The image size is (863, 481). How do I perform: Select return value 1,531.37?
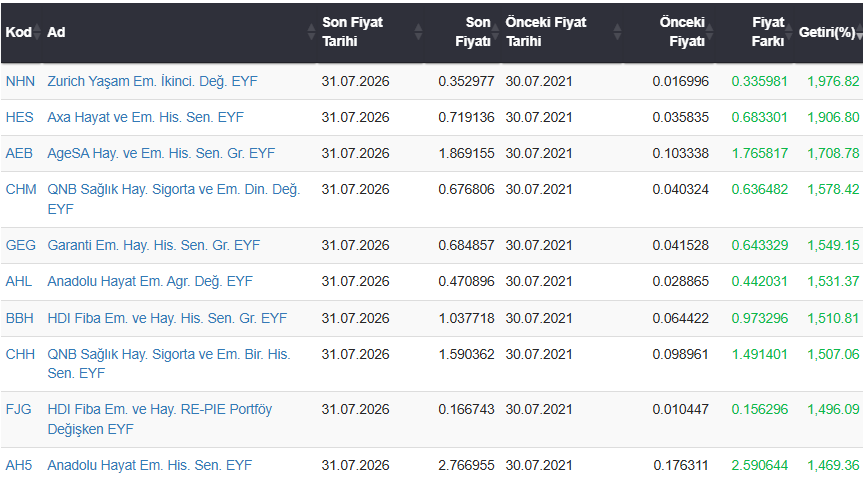point(833,281)
